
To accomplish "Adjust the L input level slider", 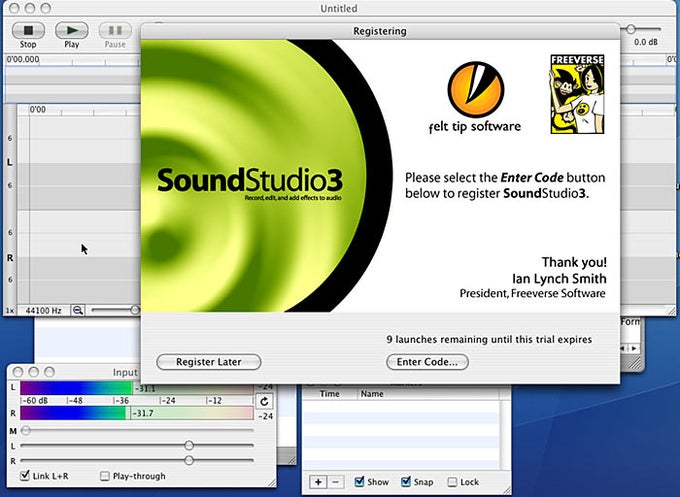I will (x=189, y=445).
